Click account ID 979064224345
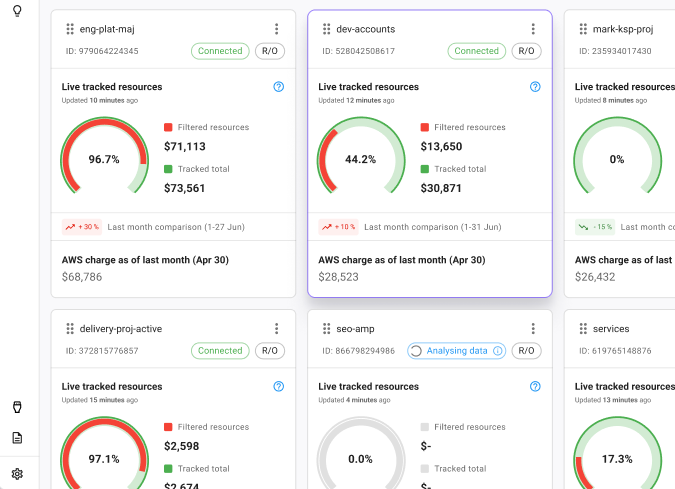 102,51
